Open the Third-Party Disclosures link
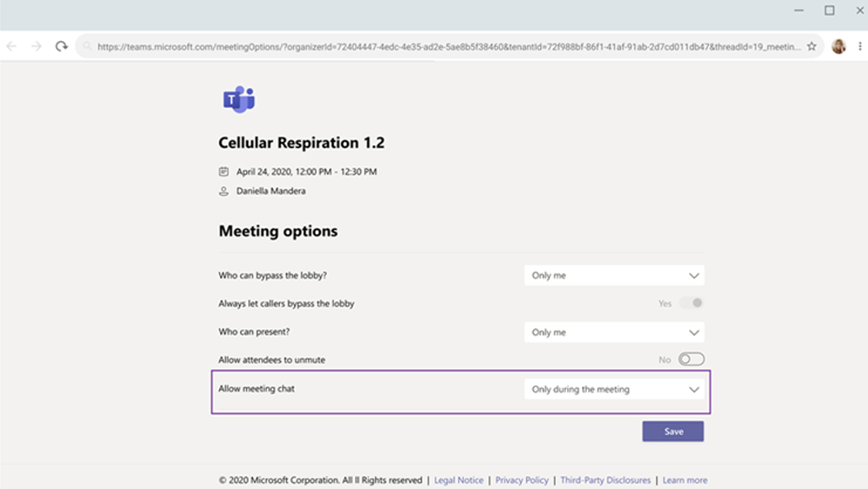The height and width of the screenshot is (489, 868). (x=605, y=480)
